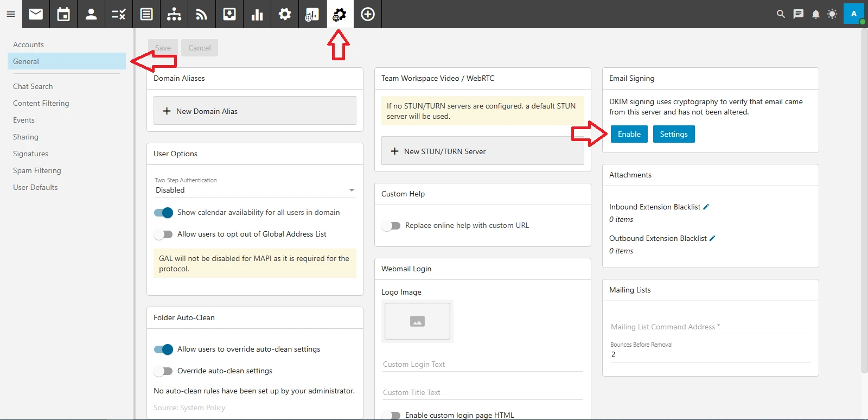The width and height of the screenshot is (868, 420).
Task: Toggle Show calendar availability for all users
Action: tap(163, 213)
